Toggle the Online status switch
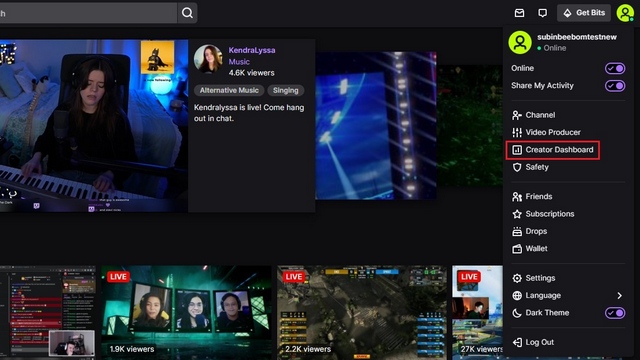This screenshot has height=360, width=640. tap(615, 68)
